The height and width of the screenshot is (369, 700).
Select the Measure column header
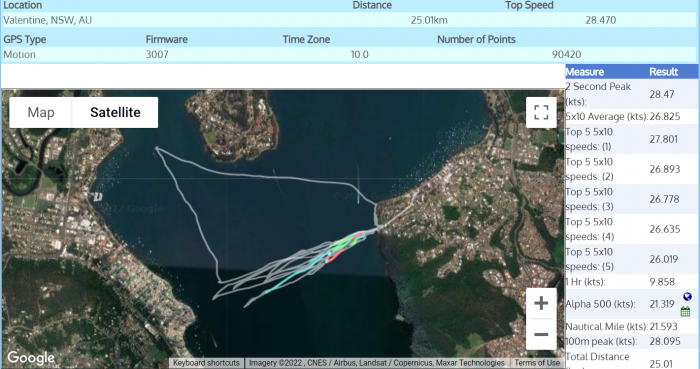pyautogui.click(x=584, y=72)
